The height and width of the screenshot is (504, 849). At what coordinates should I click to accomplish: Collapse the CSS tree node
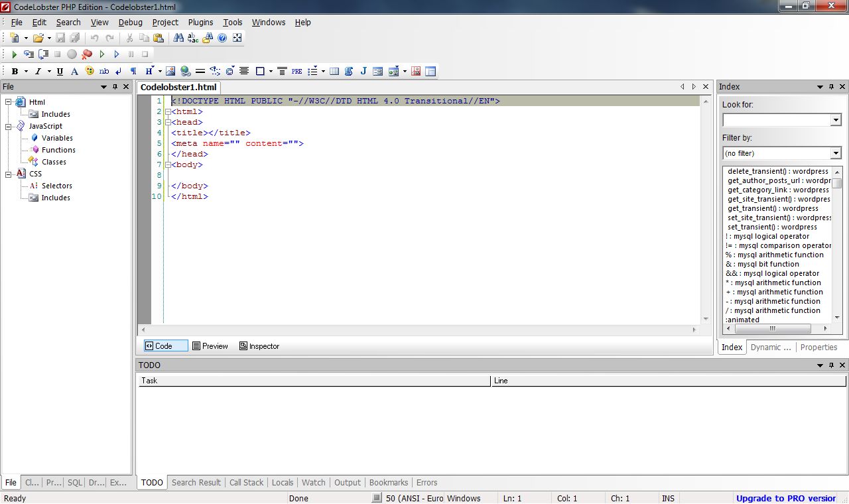pos(9,174)
